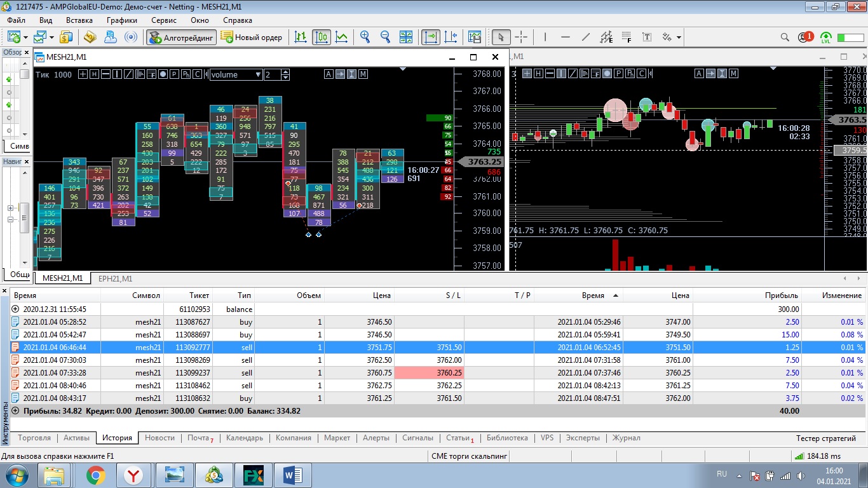Click the chart panel number input showing 2
This screenshot has width=868, height=488.
pos(272,74)
